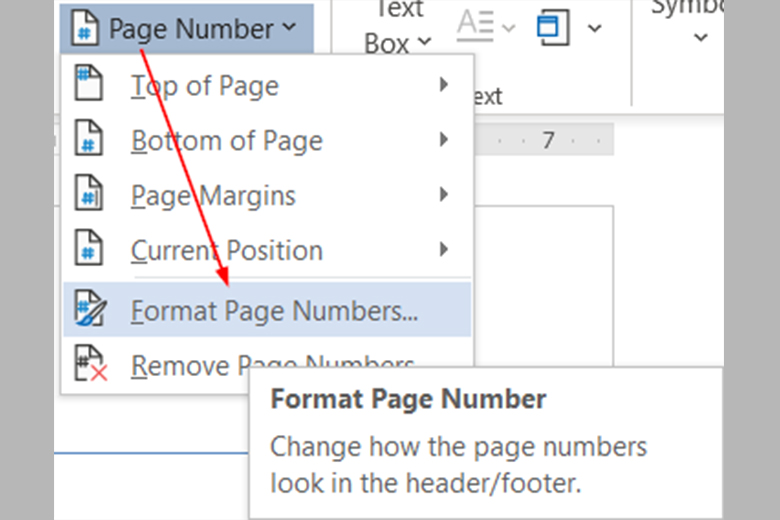Viewport: 780px width, 520px height.
Task: Click the Page Number document icon
Action: pyautogui.click(x=85, y=29)
